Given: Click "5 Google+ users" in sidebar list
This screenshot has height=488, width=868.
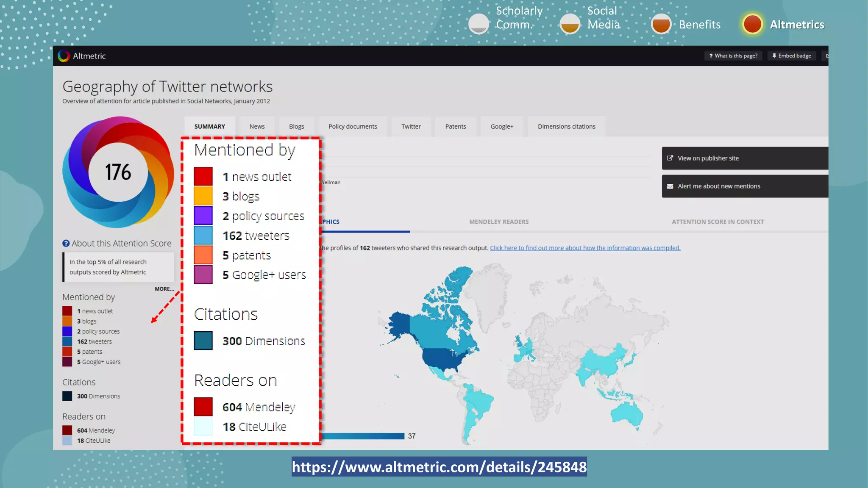Looking at the screenshot, I should pos(99,362).
